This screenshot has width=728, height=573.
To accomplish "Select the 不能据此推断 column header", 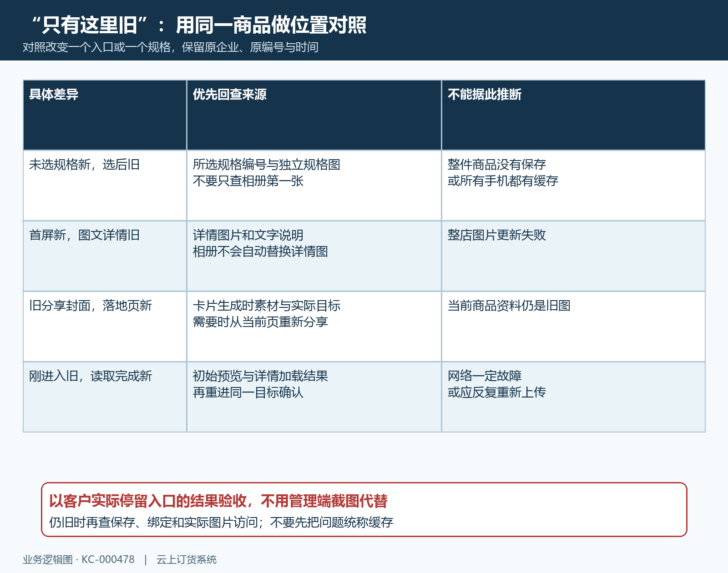I will click(x=573, y=115).
